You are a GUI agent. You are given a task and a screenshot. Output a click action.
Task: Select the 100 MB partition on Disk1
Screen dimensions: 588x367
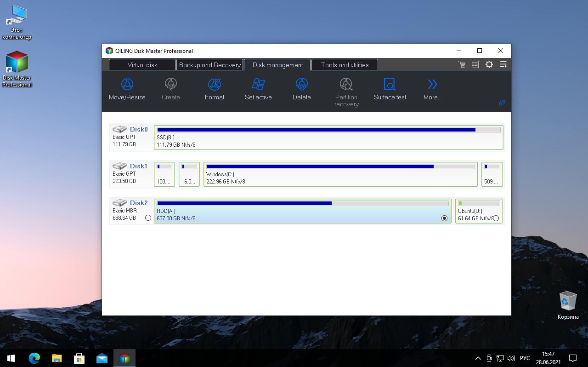click(164, 174)
